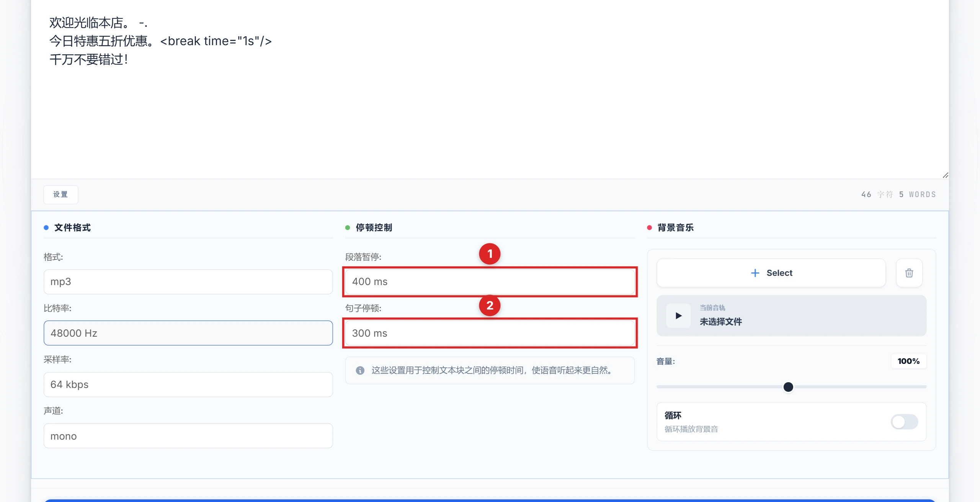Open the 格式 mp3 dropdown

(x=188, y=282)
